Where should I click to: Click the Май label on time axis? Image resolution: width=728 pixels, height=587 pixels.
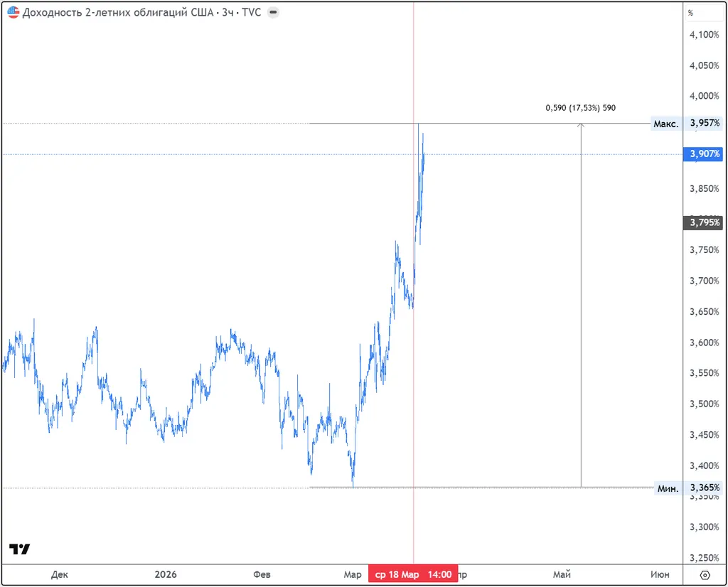562,574
